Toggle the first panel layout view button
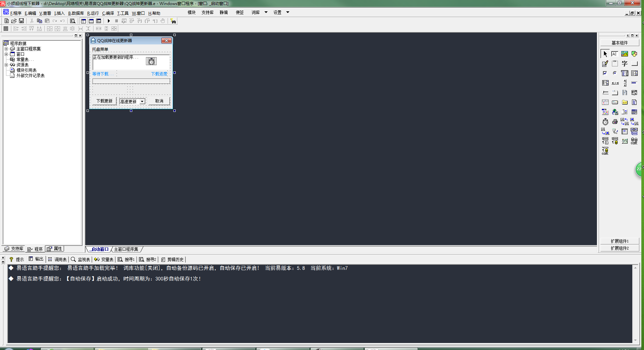The height and width of the screenshot is (350, 644). (84, 21)
